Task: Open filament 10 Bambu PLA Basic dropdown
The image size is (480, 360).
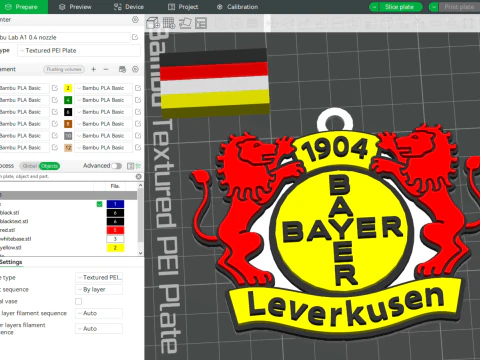Action: (x=103, y=136)
